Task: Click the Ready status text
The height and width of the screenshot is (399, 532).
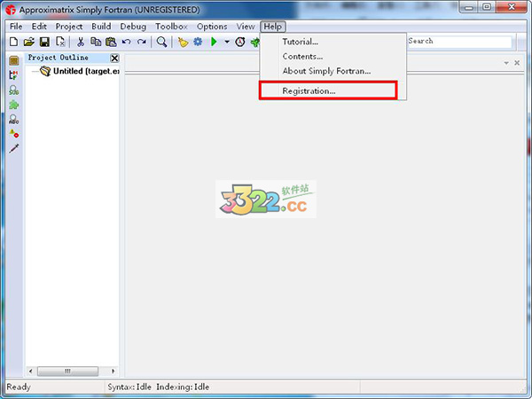Action: click(19, 387)
